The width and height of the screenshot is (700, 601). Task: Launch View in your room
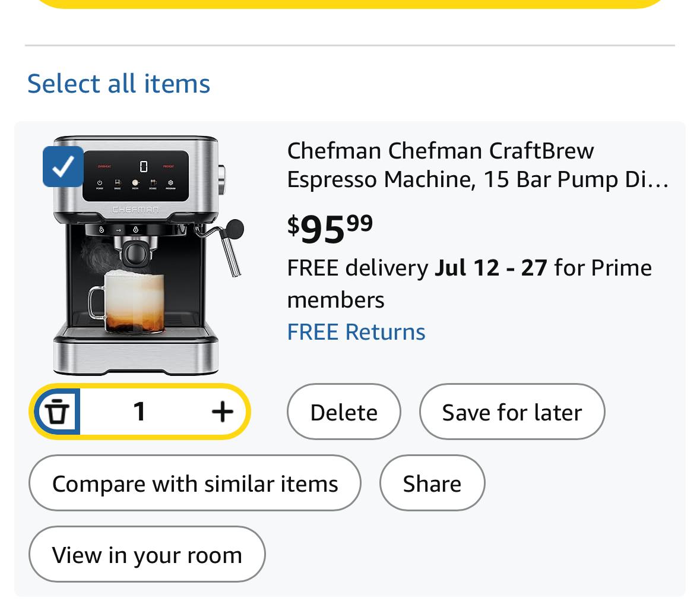point(147,555)
